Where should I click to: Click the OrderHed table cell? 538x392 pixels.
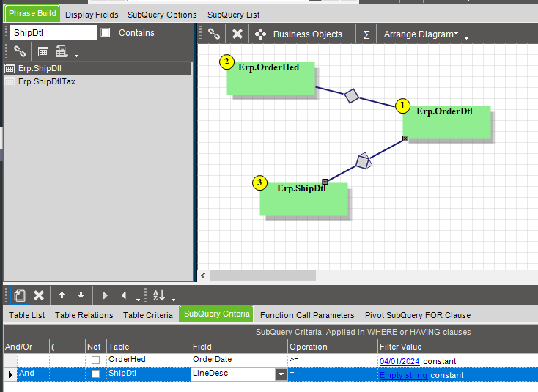[x=149, y=360]
